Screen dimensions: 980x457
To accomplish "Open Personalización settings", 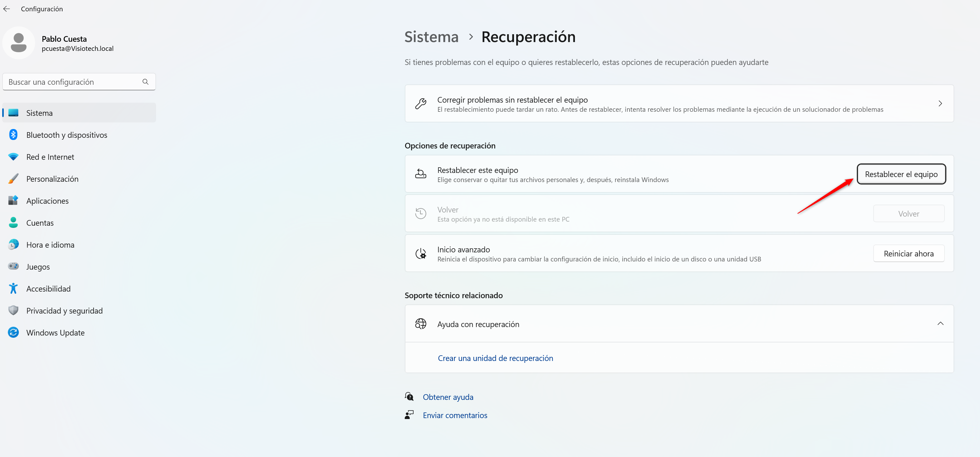I will click(79, 179).
